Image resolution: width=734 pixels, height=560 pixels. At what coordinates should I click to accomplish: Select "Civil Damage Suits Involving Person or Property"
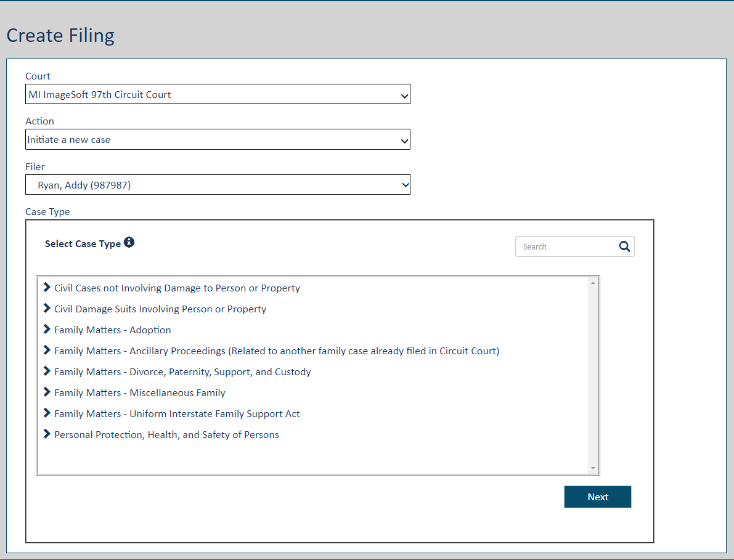[160, 309]
